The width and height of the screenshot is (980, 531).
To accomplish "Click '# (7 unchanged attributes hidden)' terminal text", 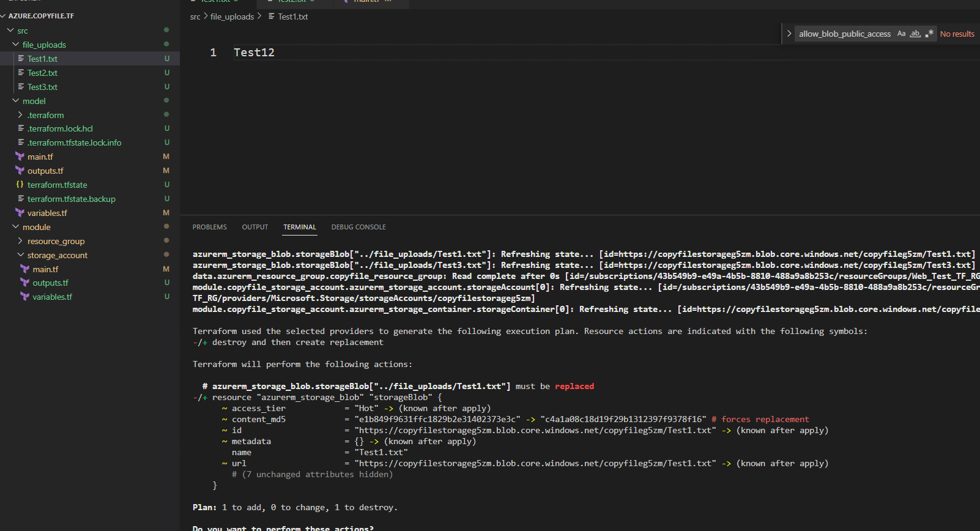I will [312, 474].
